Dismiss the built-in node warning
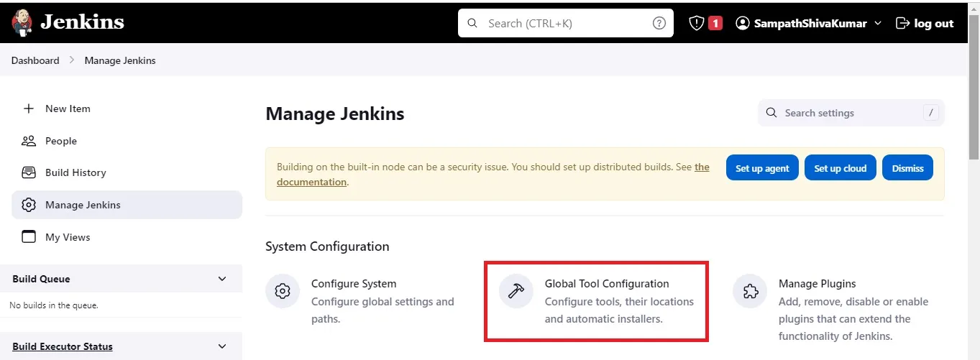 [x=907, y=168]
